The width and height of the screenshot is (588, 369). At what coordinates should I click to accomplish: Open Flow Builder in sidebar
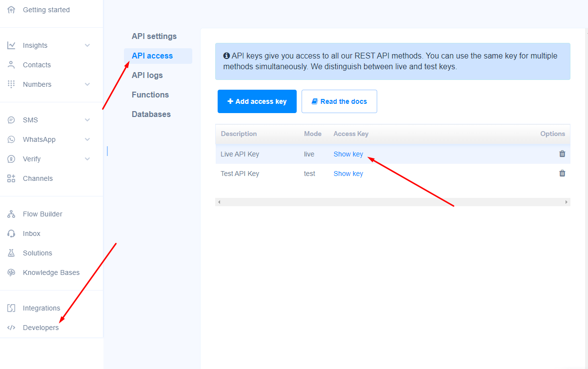(x=42, y=214)
